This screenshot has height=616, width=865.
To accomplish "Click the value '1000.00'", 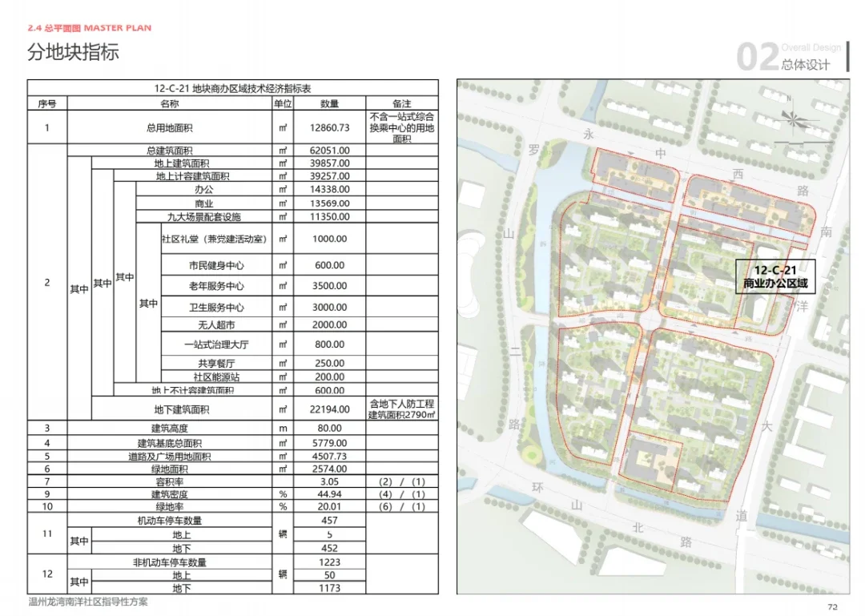I will [x=329, y=239].
